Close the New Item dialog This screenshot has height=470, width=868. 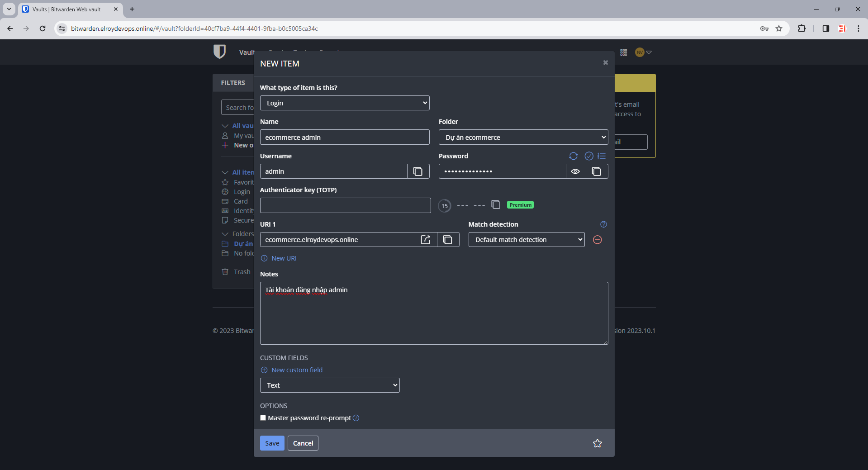click(x=605, y=62)
